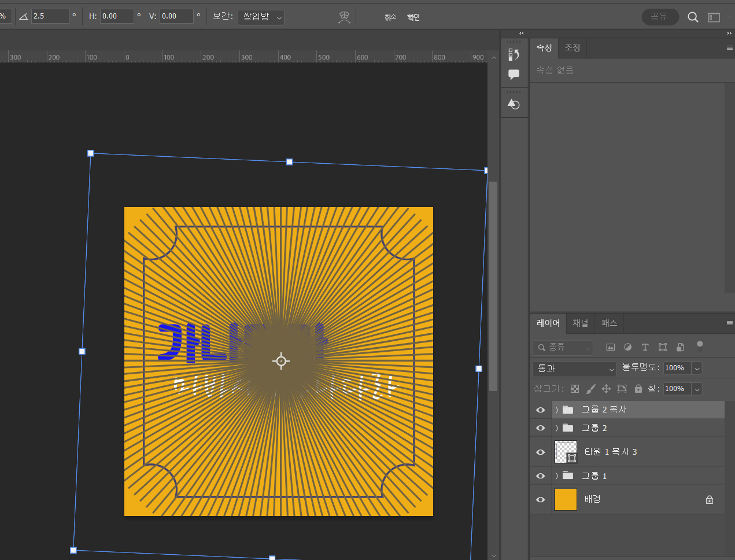Click the 칠 100% value field
This screenshot has height=560, width=735.
[677, 389]
